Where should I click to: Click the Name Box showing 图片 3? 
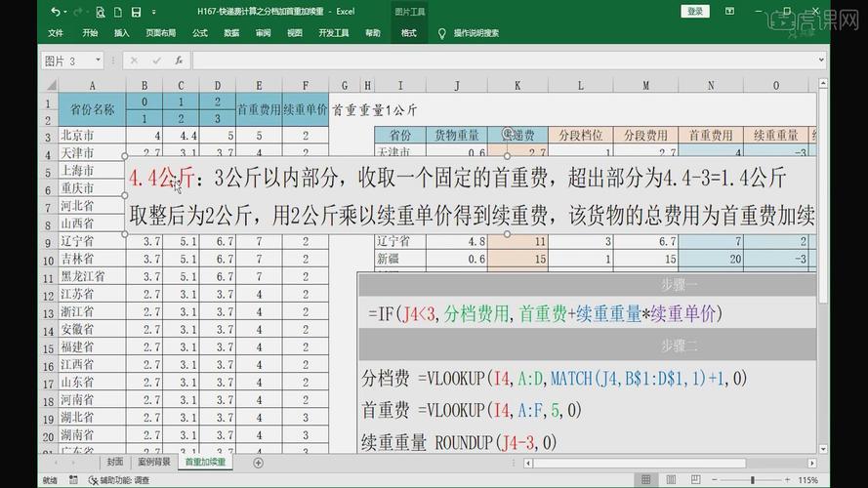pyautogui.click(x=66, y=61)
